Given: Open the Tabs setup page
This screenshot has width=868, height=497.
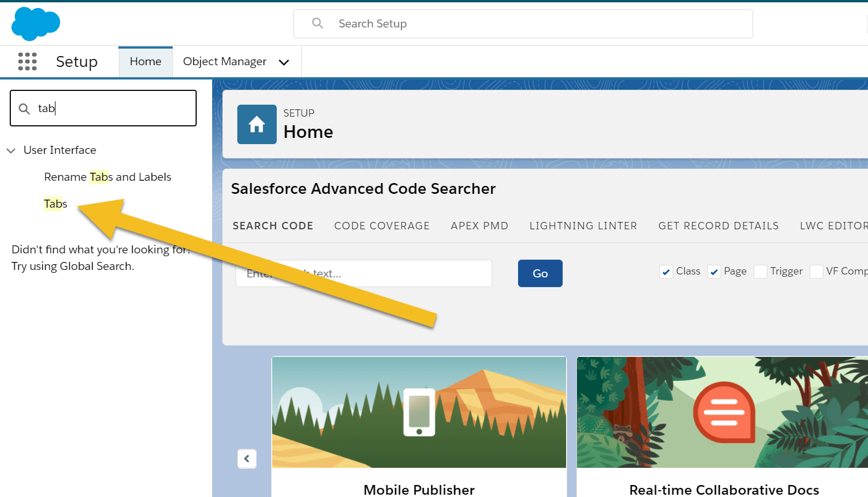Looking at the screenshot, I should coord(55,204).
